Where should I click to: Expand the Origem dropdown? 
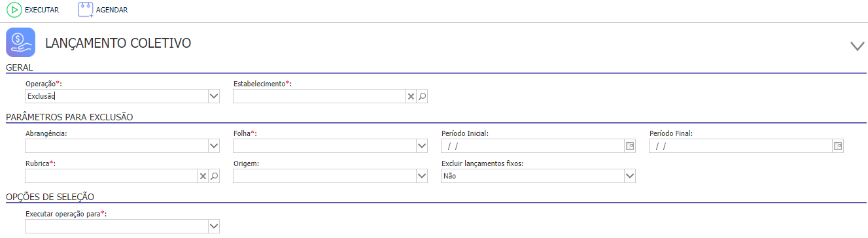pyautogui.click(x=422, y=176)
